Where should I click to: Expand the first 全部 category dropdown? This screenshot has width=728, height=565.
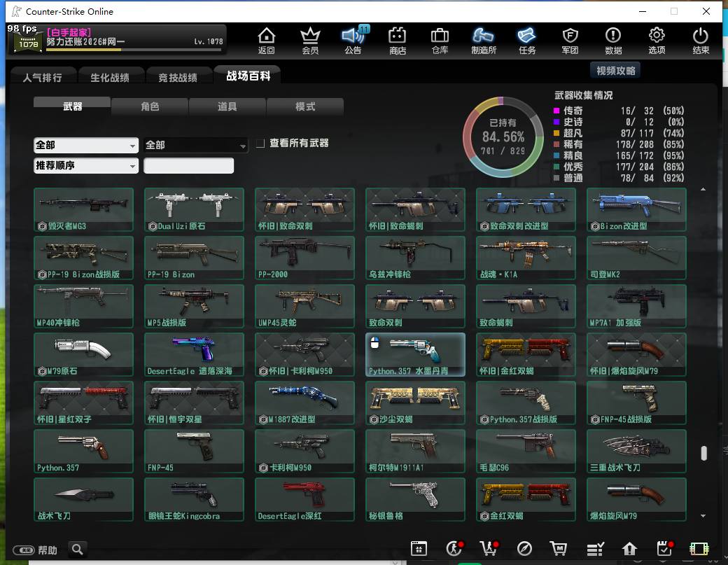click(x=86, y=146)
